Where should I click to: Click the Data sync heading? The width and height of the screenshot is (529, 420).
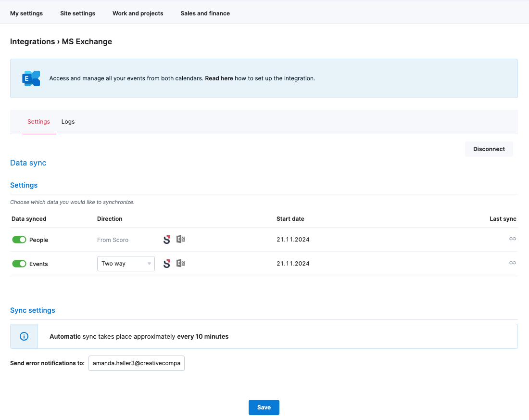click(x=28, y=163)
